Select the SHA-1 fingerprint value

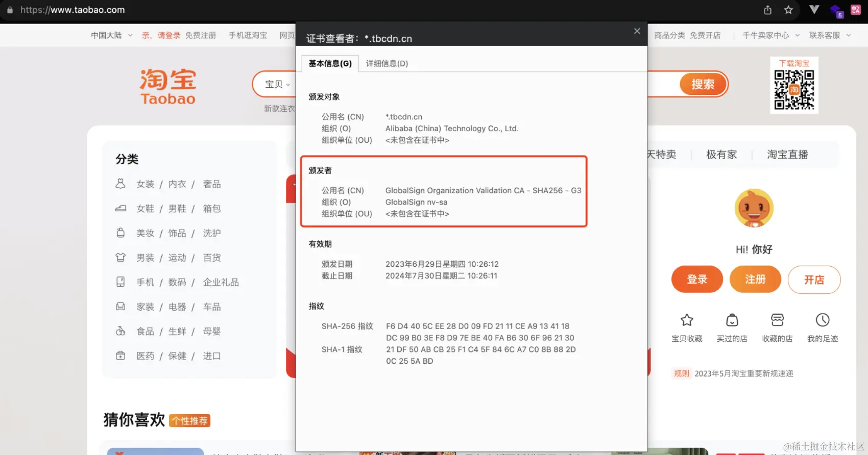tap(481, 355)
